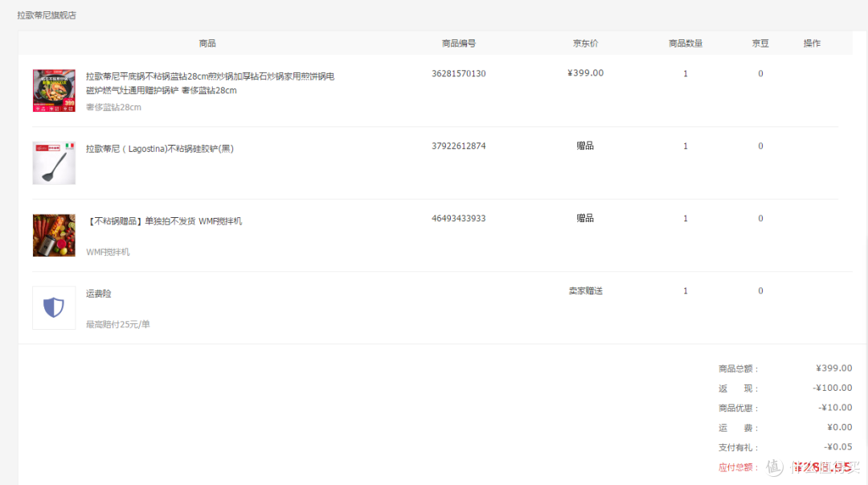This screenshot has width=868, height=485.
Task: Click the ¥399.00 price in the pan row
Action: (x=586, y=73)
